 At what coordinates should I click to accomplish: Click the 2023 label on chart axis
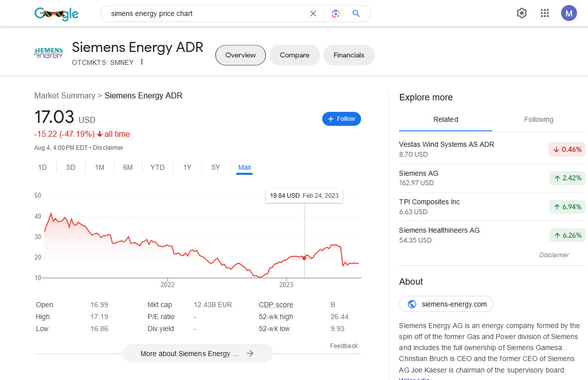pos(286,285)
